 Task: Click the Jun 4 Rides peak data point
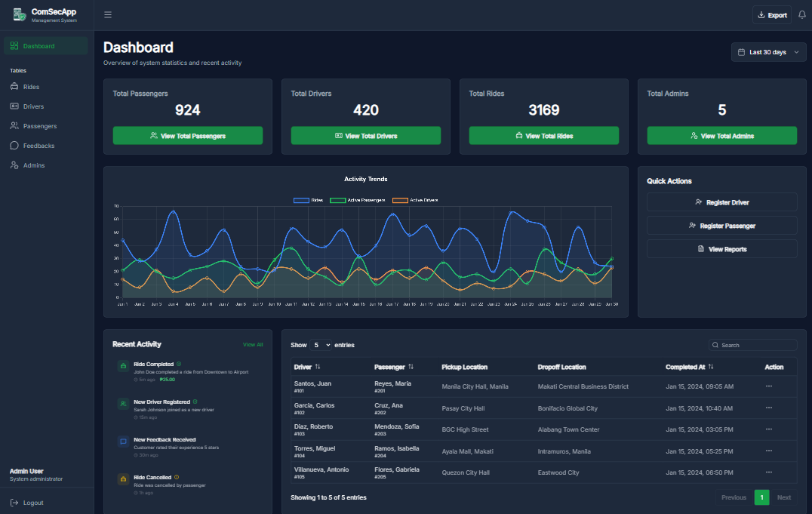pyautogui.click(x=174, y=211)
